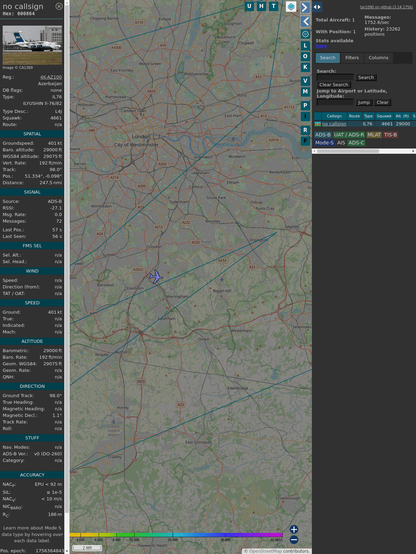Sort table by Route column header

(355, 116)
